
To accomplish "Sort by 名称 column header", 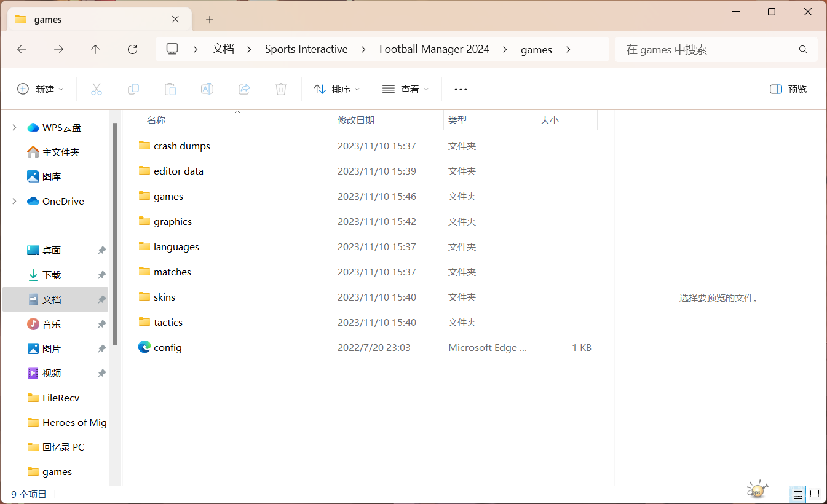I will tap(156, 120).
